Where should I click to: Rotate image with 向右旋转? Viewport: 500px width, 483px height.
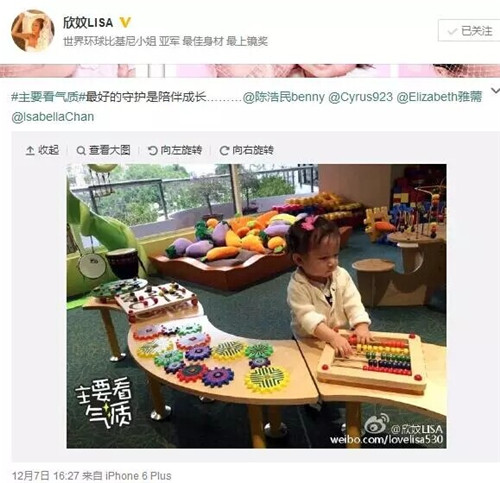coord(247,150)
